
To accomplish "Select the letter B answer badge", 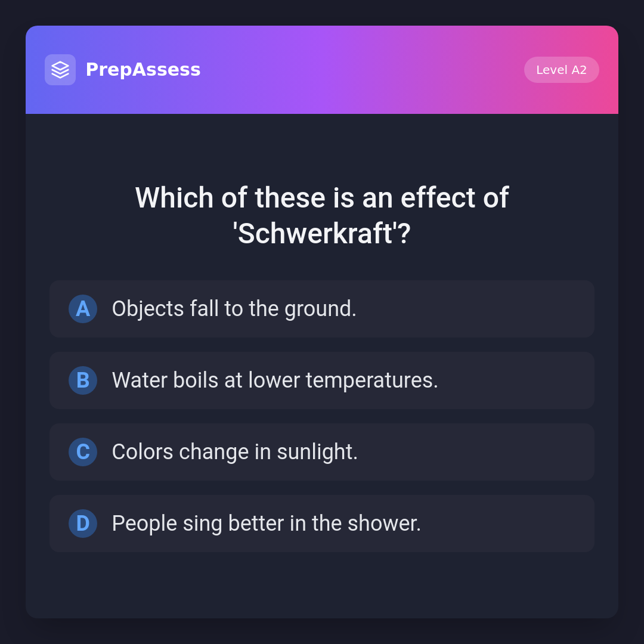I will pos(83,380).
